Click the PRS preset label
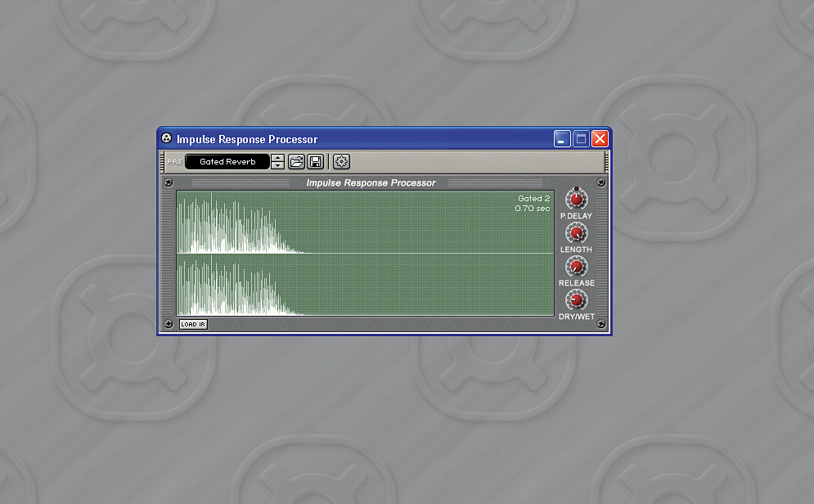The width and height of the screenshot is (814, 504). (174, 162)
